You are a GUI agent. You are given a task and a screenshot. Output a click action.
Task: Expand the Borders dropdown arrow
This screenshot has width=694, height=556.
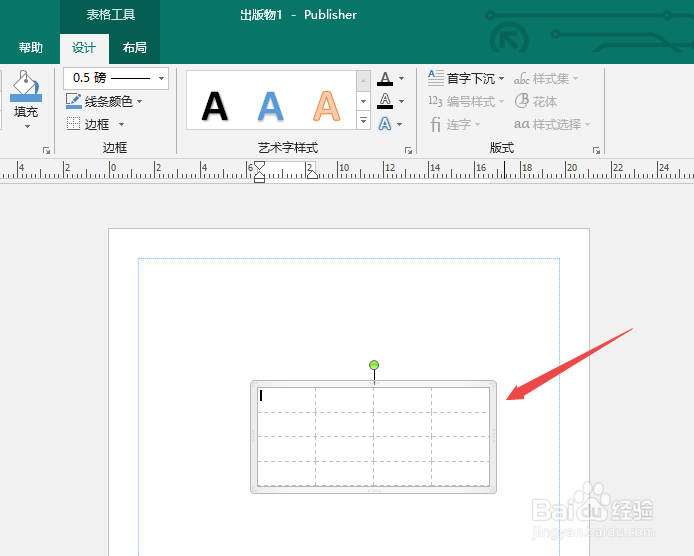click(121, 124)
